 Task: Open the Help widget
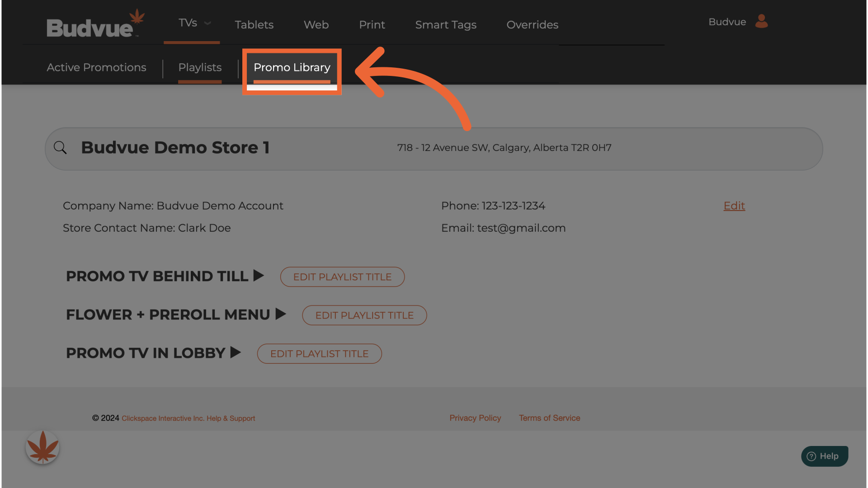pos(824,456)
